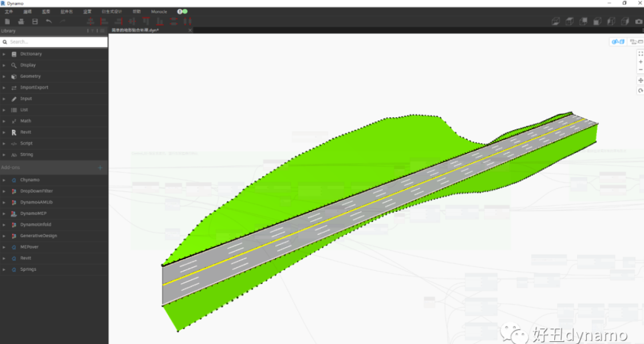Switch to graph view navigation mode
The height and width of the screenshot is (344, 644).
(x=636, y=41)
